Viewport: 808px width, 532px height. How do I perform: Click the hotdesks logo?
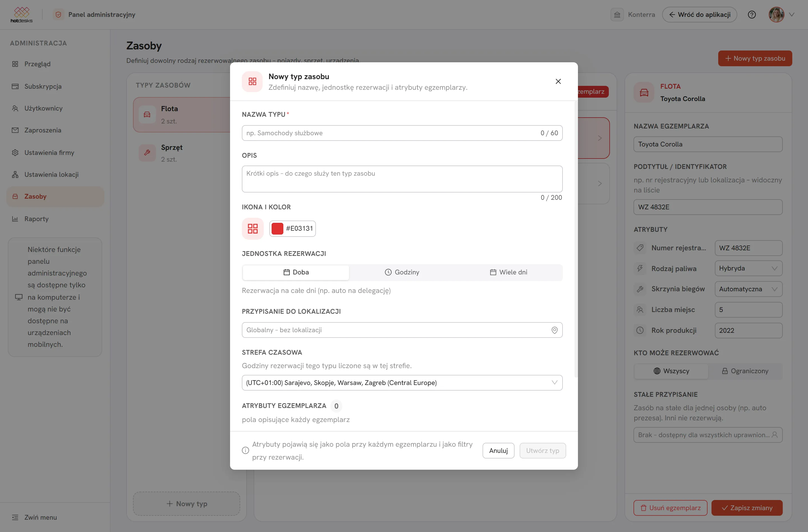click(x=21, y=15)
